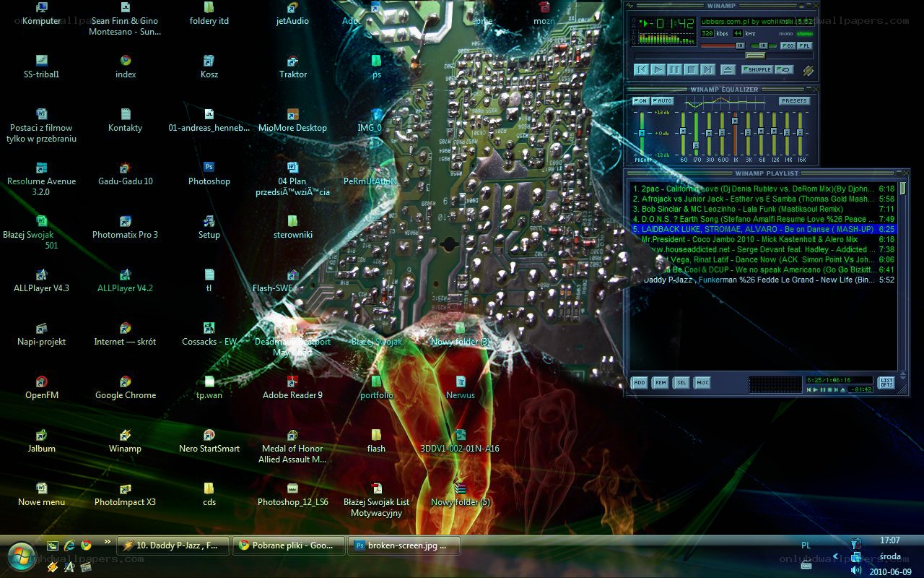Screen dimensions: 924x578
Task: Select the Photomatix Pro 3 desktop icon
Action: click(126, 227)
